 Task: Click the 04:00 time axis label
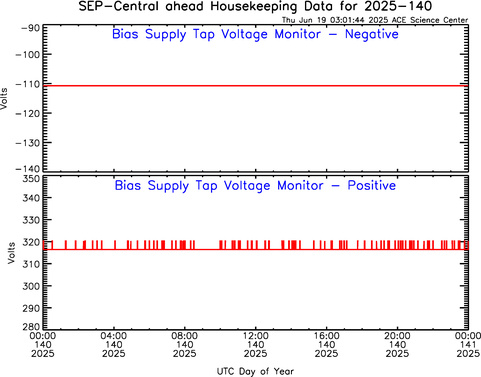(x=114, y=336)
